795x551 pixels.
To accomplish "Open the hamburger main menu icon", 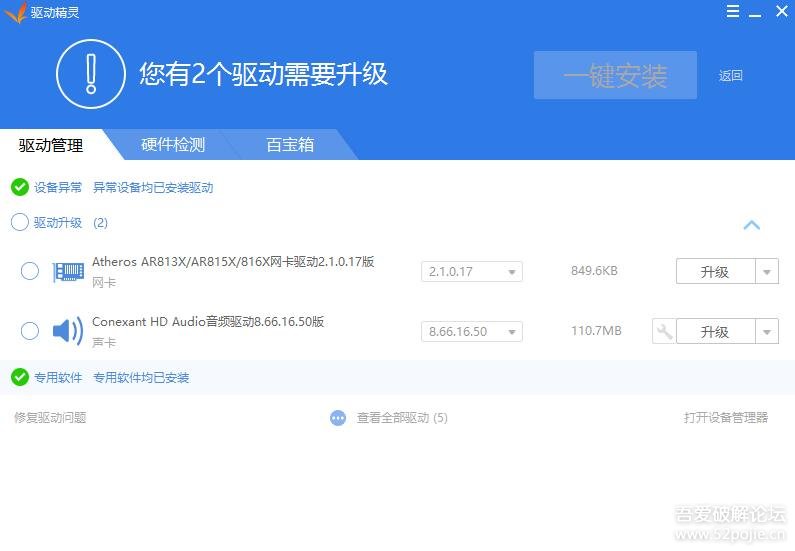I will click(733, 11).
